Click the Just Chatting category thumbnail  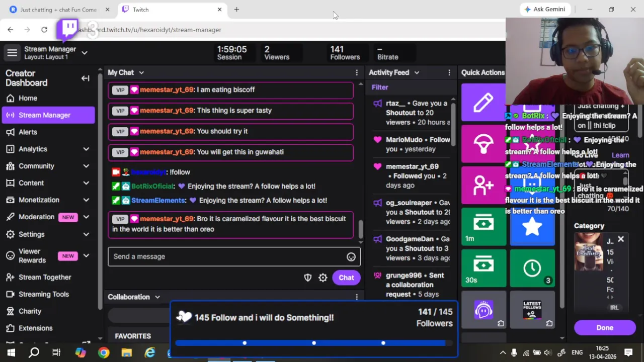point(589,251)
